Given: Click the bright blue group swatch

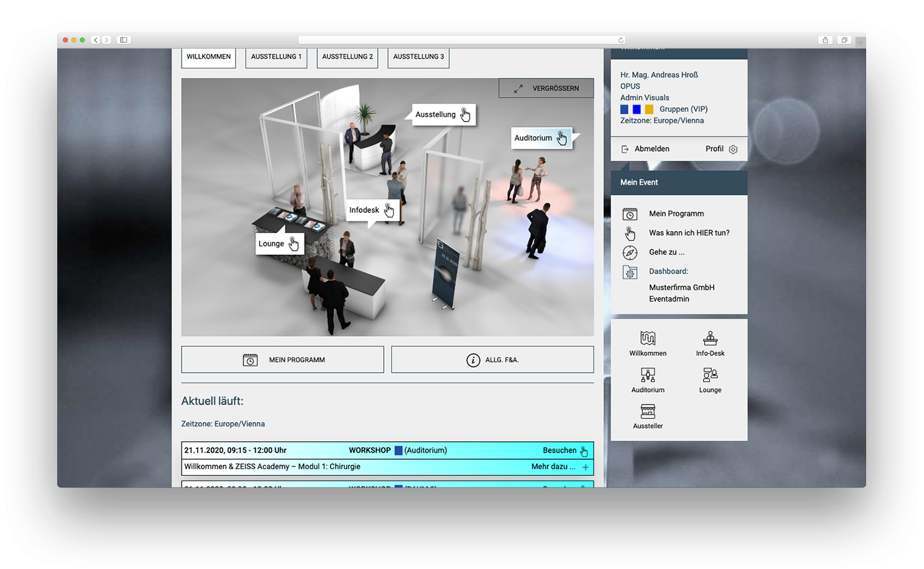Looking at the screenshot, I should coord(637,109).
